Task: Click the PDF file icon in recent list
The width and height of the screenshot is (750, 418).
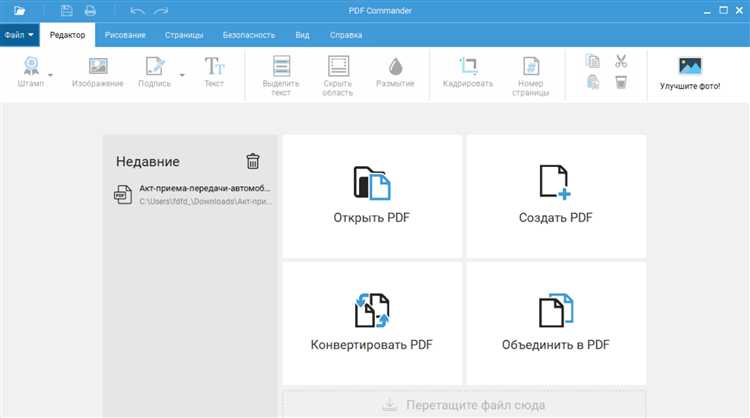Action: coord(123,195)
